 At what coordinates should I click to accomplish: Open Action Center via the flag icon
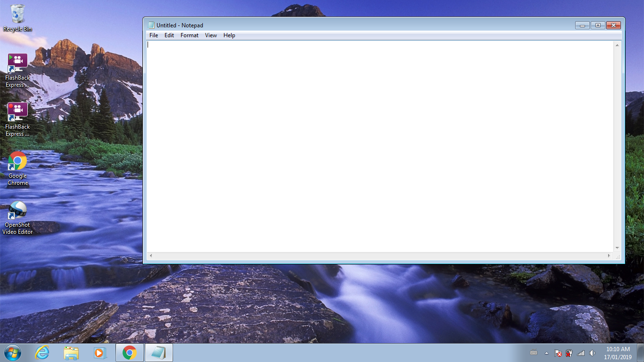coord(558,353)
